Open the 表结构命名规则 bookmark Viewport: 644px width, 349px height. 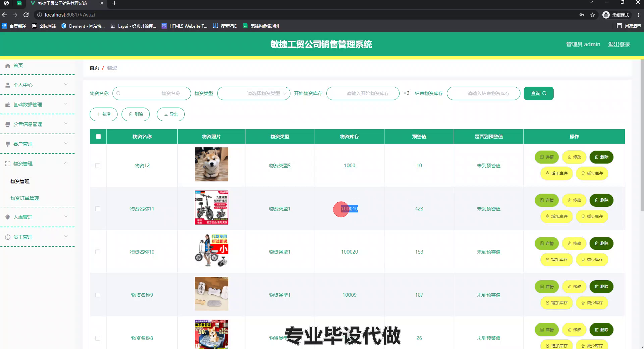pyautogui.click(x=261, y=26)
